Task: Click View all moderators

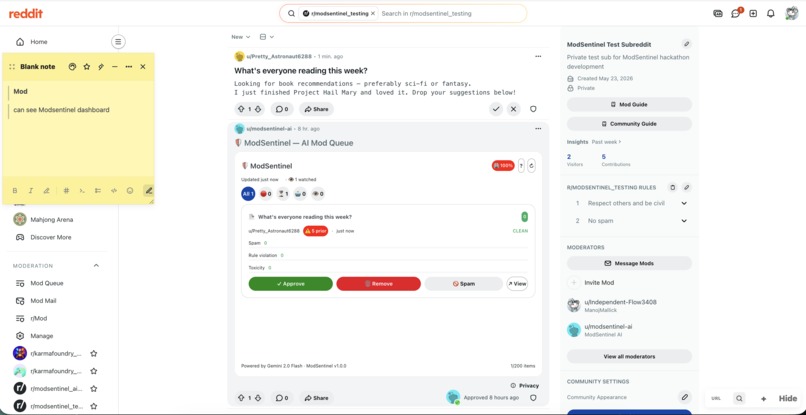Action: pos(629,356)
